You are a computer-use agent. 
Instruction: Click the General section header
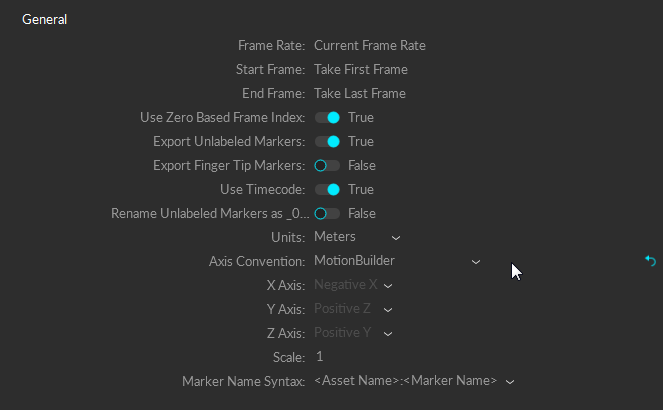coord(45,19)
